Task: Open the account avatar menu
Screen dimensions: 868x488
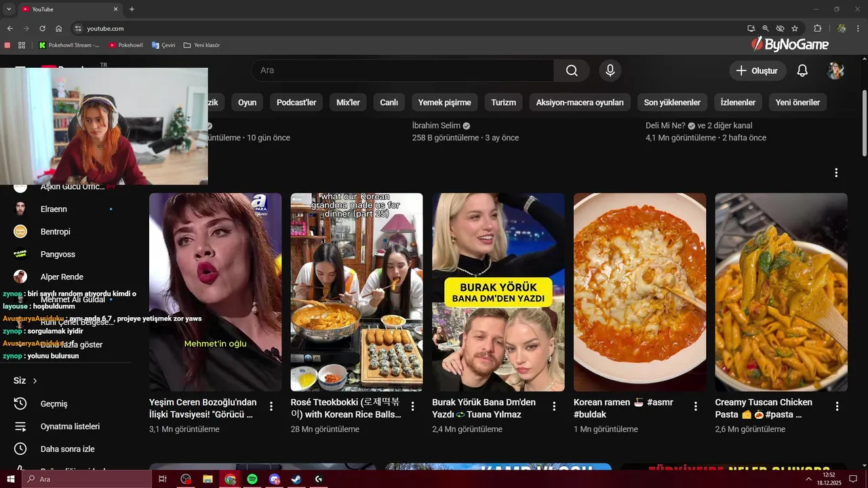Action: [x=835, y=70]
